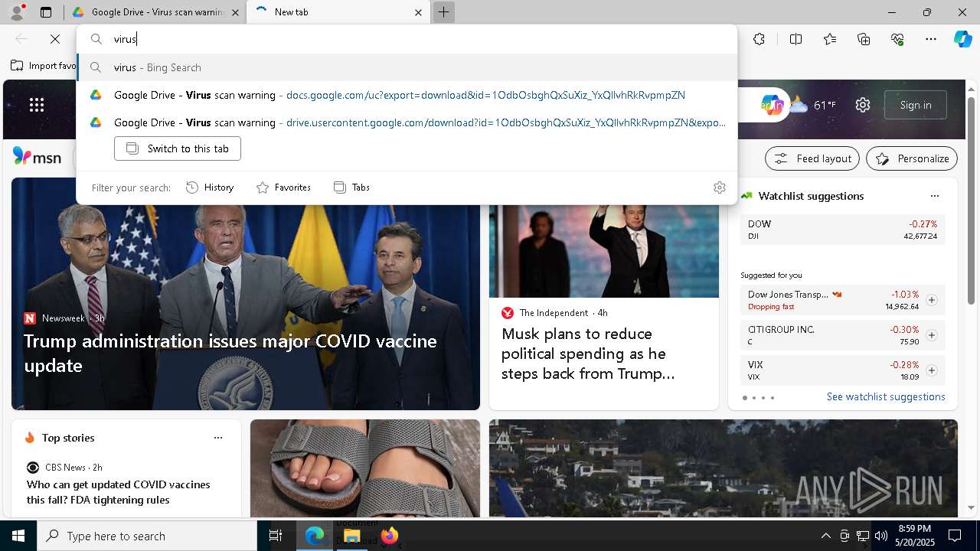The width and height of the screenshot is (980, 551).
Task: Open the hillside houses story thumbnail
Action: [x=724, y=468]
